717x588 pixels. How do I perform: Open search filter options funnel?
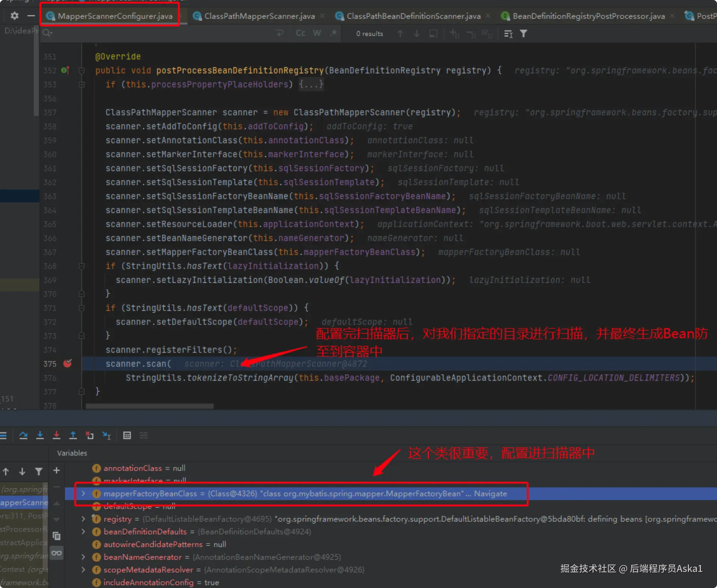point(524,34)
